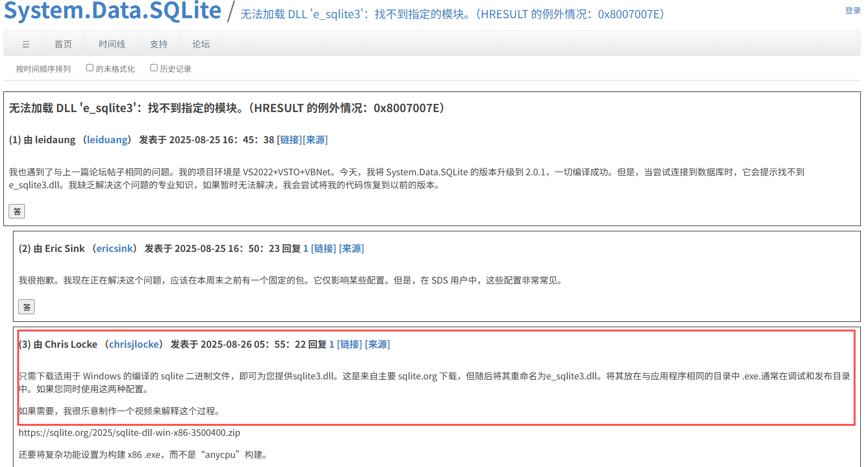
Task: Open the 链接 permalink of post (1)
Action: [289, 140]
